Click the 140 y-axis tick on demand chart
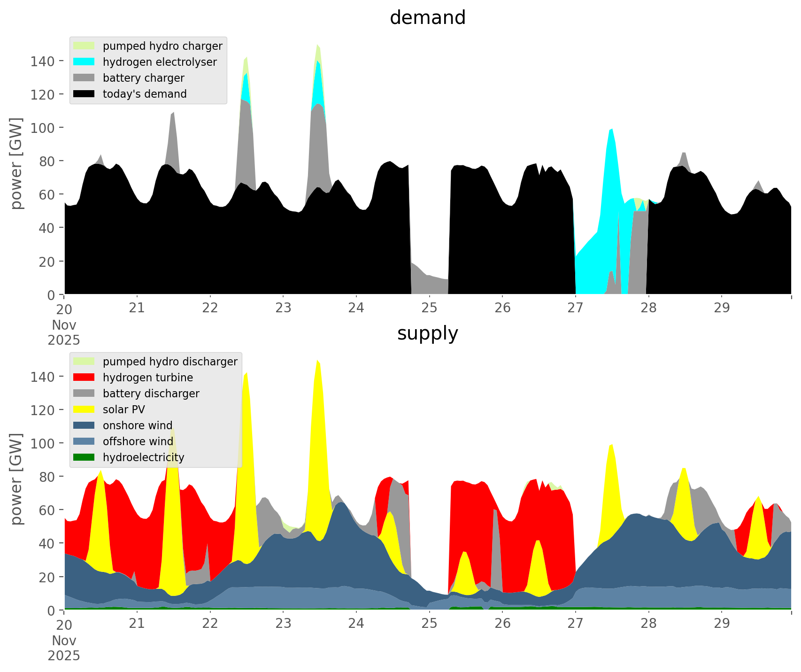801x672 pixels. point(42,61)
